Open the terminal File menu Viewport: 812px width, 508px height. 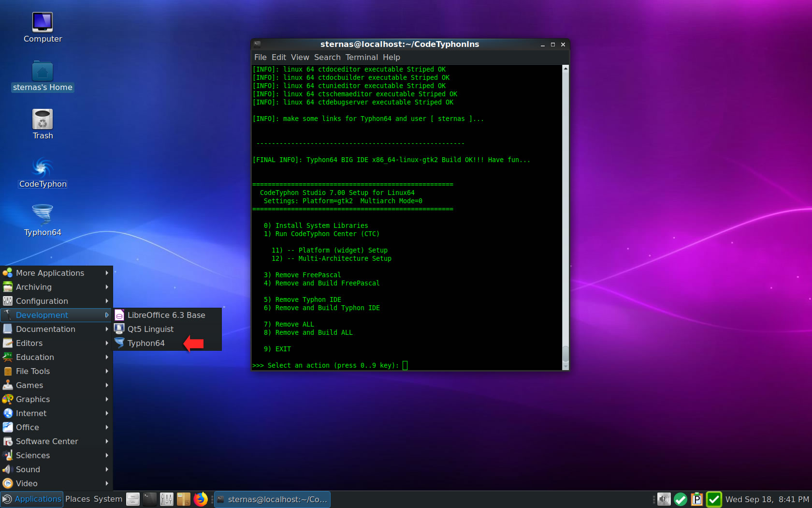tap(261, 57)
